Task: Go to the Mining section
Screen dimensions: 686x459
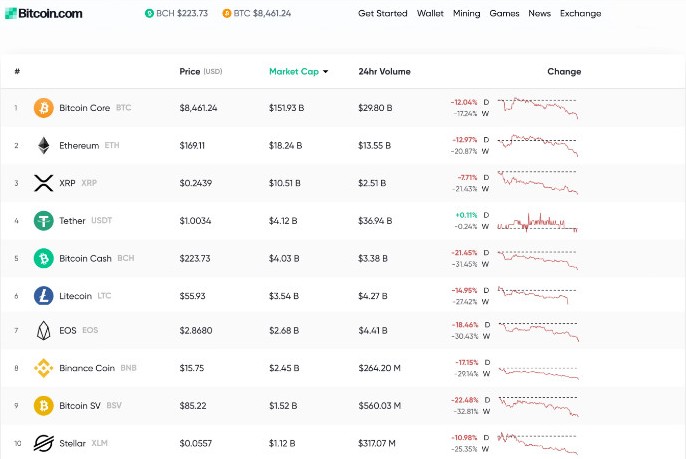Action: pos(466,14)
